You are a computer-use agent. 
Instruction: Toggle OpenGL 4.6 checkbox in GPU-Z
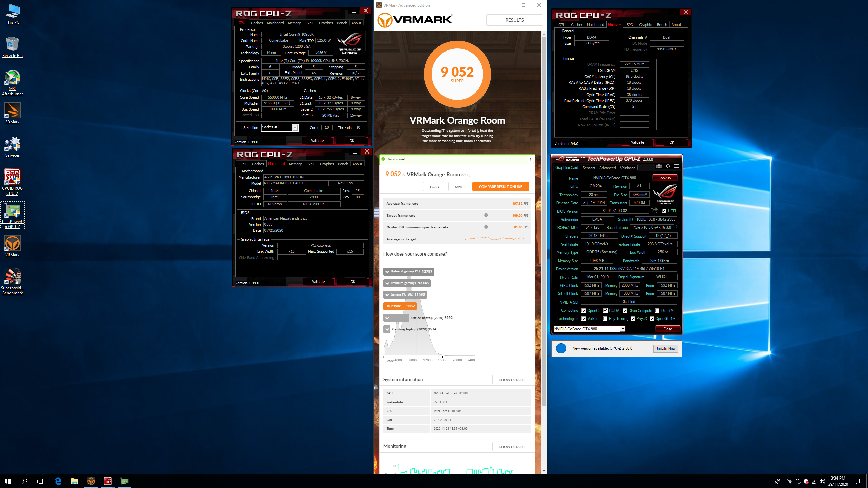(652, 319)
